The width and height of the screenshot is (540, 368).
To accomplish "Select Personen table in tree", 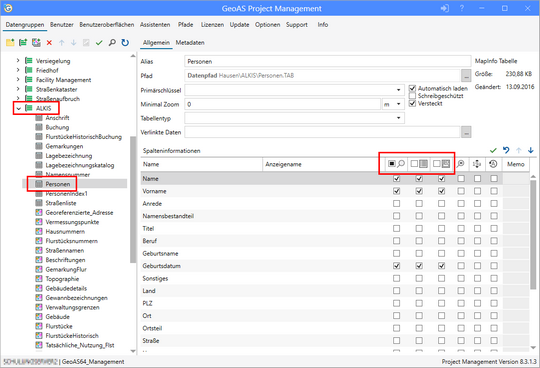I will coord(58,184).
